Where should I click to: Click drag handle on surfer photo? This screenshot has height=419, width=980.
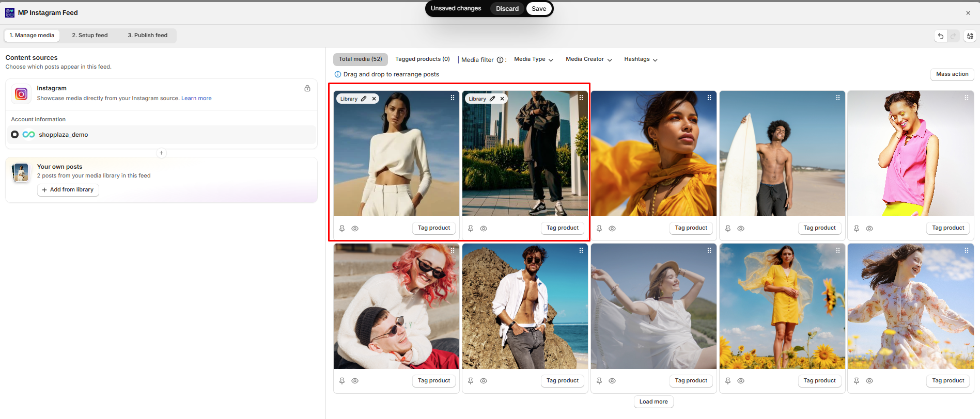[x=838, y=98]
